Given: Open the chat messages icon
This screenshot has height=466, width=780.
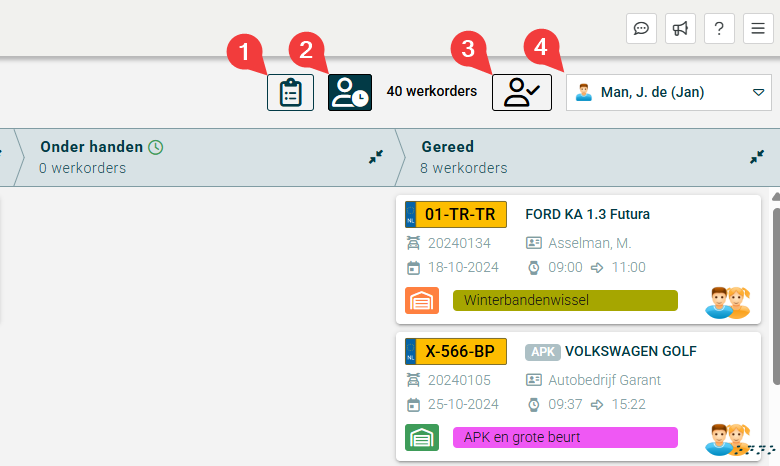Looking at the screenshot, I should 641,29.
